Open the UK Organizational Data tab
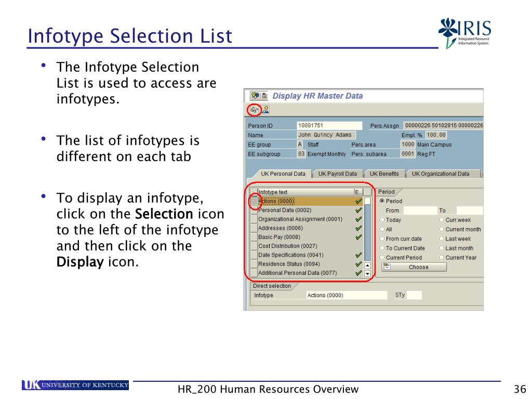The image size is (532, 399). (441, 174)
